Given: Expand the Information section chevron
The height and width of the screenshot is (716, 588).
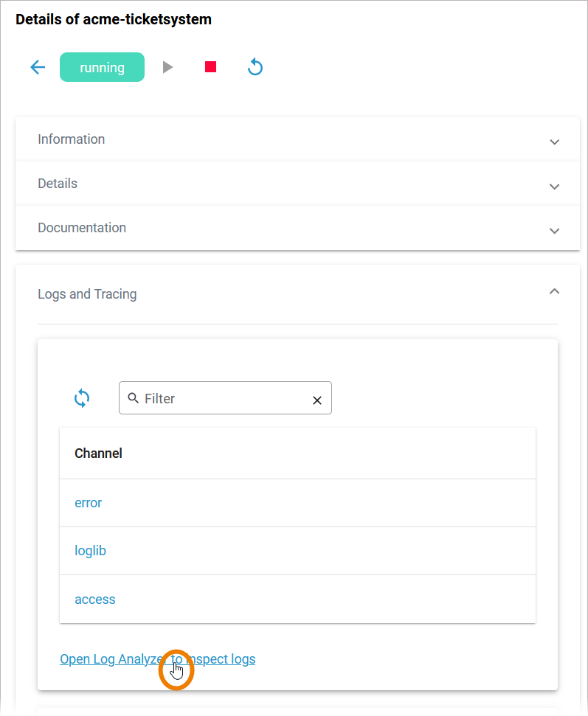Looking at the screenshot, I should pyautogui.click(x=555, y=142).
